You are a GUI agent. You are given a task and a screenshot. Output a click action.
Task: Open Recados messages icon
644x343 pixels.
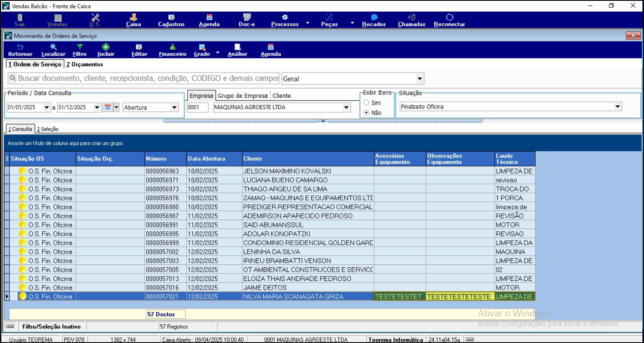pos(374,17)
